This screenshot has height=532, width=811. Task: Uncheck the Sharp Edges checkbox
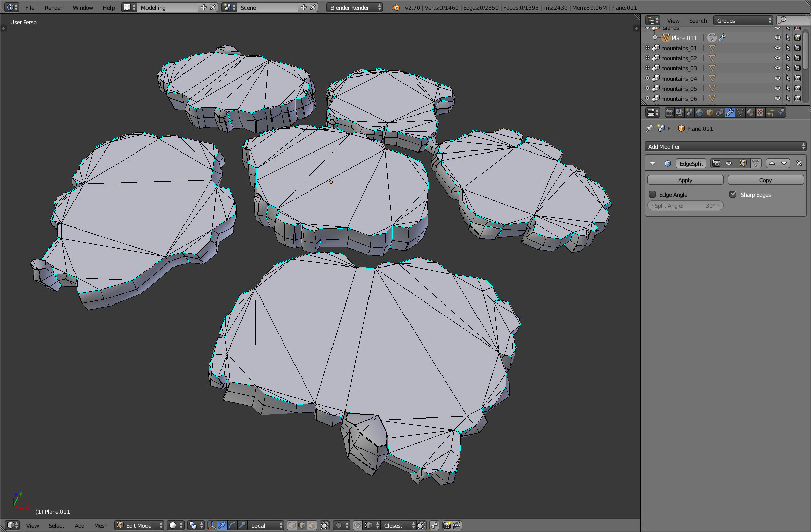pyautogui.click(x=733, y=194)
